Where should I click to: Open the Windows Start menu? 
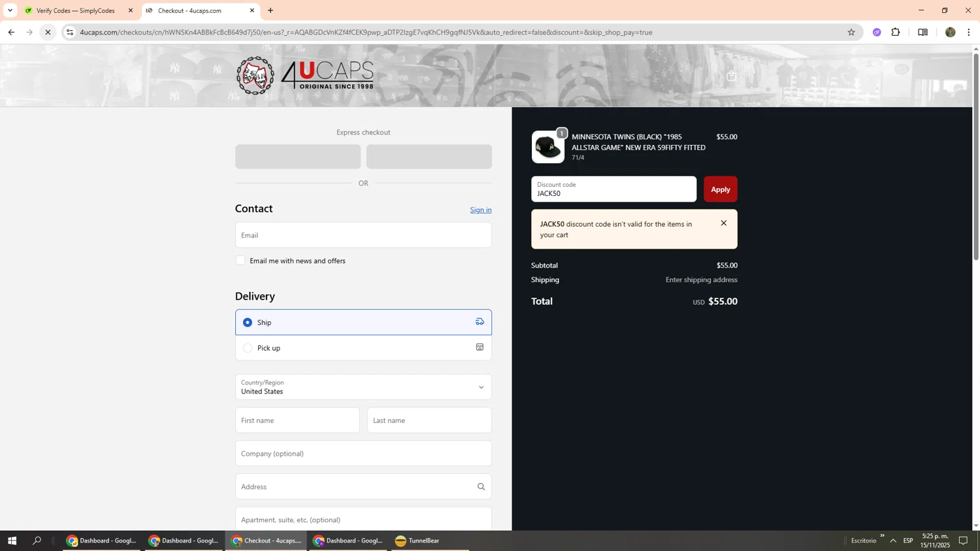[12, 541]
